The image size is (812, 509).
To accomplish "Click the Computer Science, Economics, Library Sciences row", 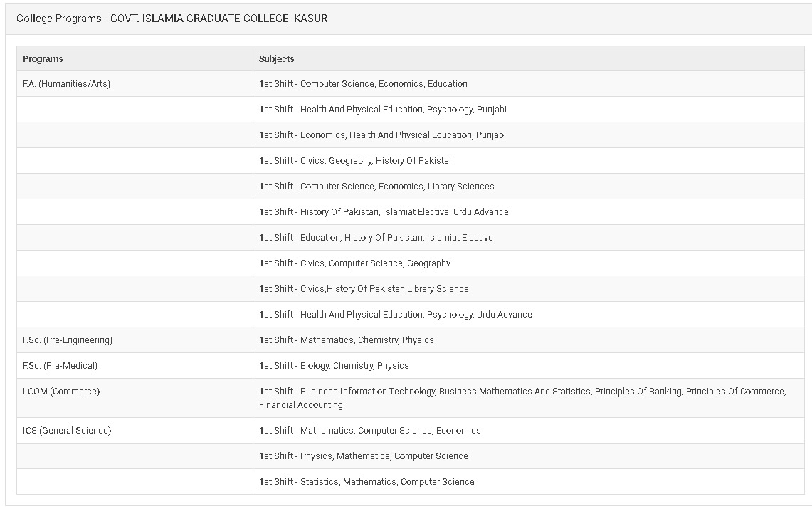I will 376,187.
